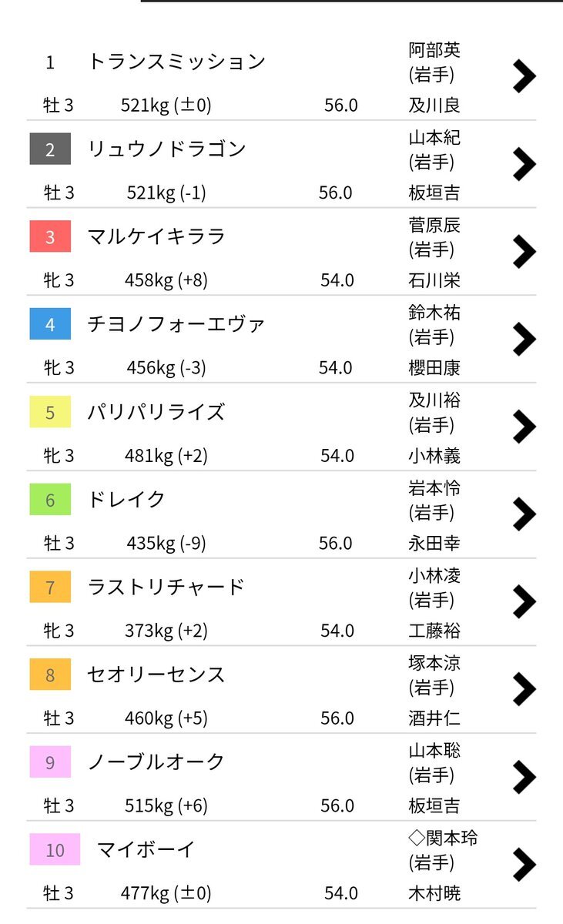This screenshot has width=563, height=924.
Task: Select the gray number 2 badge
Action: [x=50, y=149]
